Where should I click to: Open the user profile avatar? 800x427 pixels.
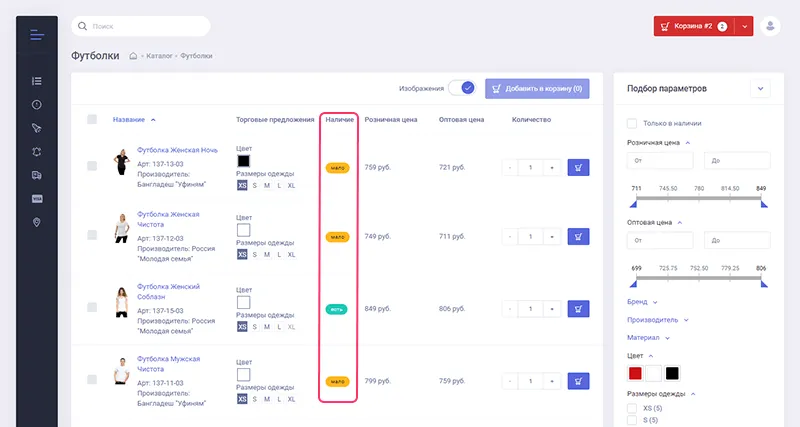[770, 27]
